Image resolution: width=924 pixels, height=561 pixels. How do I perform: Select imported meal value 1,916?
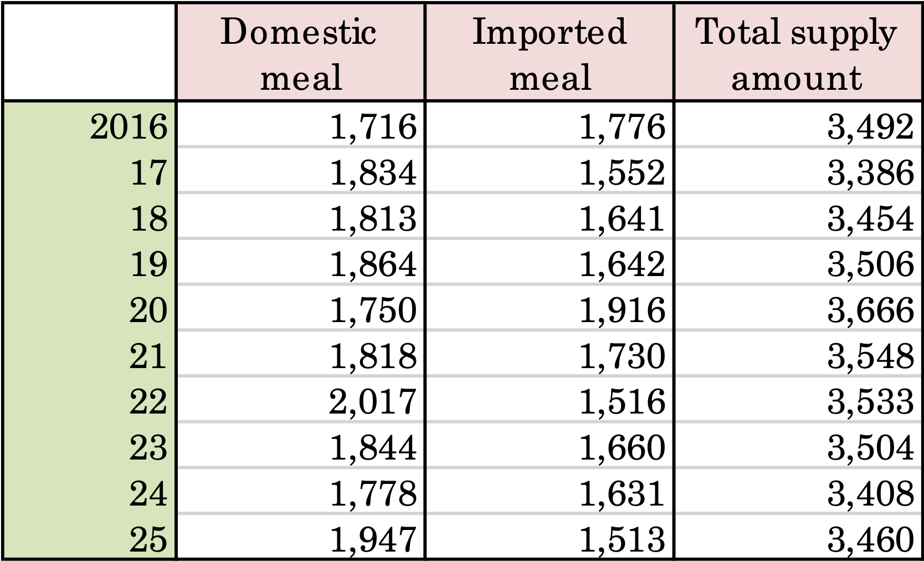622,310
